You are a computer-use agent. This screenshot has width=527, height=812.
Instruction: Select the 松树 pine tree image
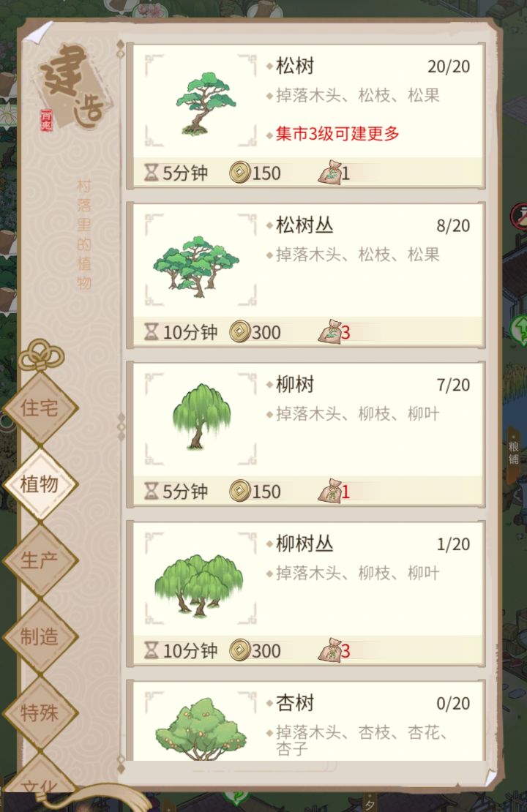point(205,104)
